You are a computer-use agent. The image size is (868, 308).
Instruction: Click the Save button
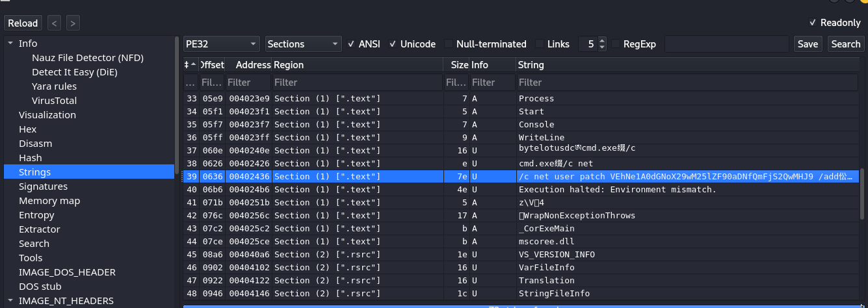pyautogui.click(x=808, y=44)
